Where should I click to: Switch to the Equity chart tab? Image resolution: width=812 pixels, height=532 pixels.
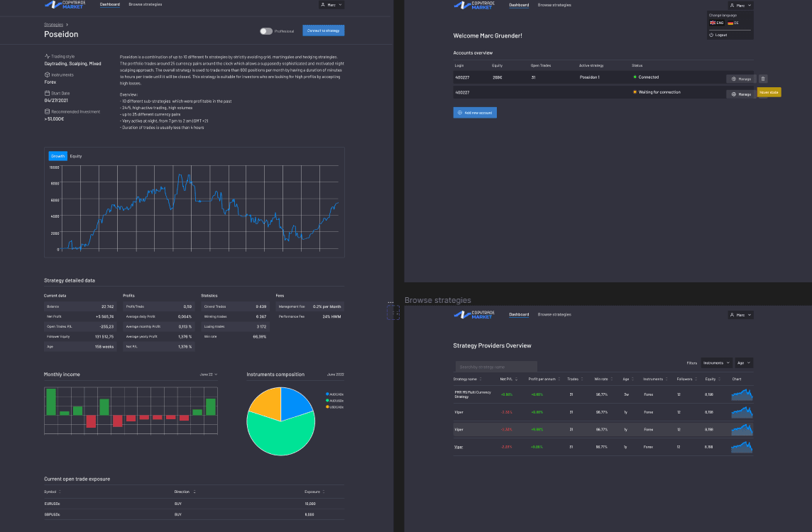point(76,155)
